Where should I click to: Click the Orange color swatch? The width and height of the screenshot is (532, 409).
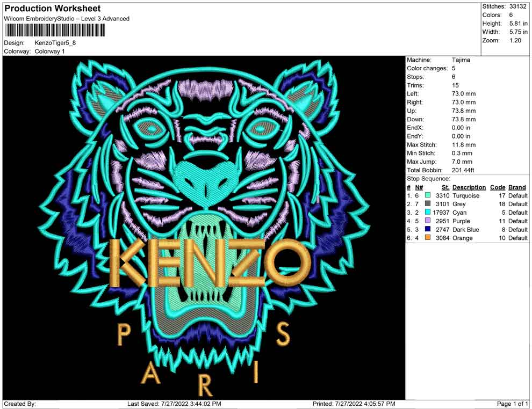[428, 238]
